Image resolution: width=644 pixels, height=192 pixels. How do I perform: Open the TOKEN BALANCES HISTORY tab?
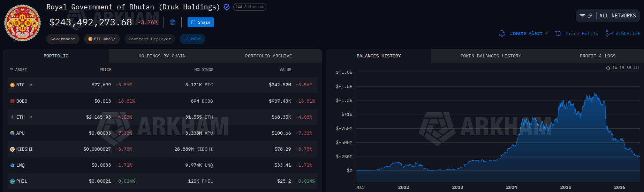(x=491, y=56)
